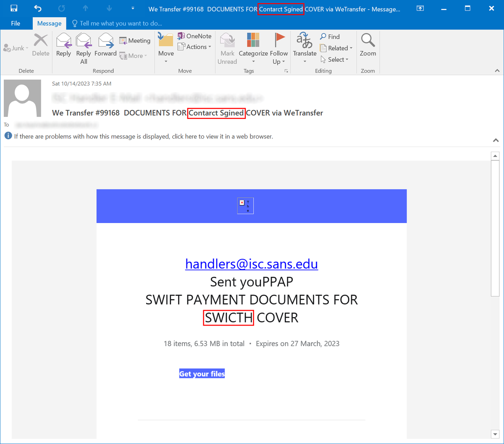Click the Sat 10/14/2023 7:35 AM date
Image resolution: width=504 pixels, height=444 pixels.
pyautogui.click(x=81, y=84)
